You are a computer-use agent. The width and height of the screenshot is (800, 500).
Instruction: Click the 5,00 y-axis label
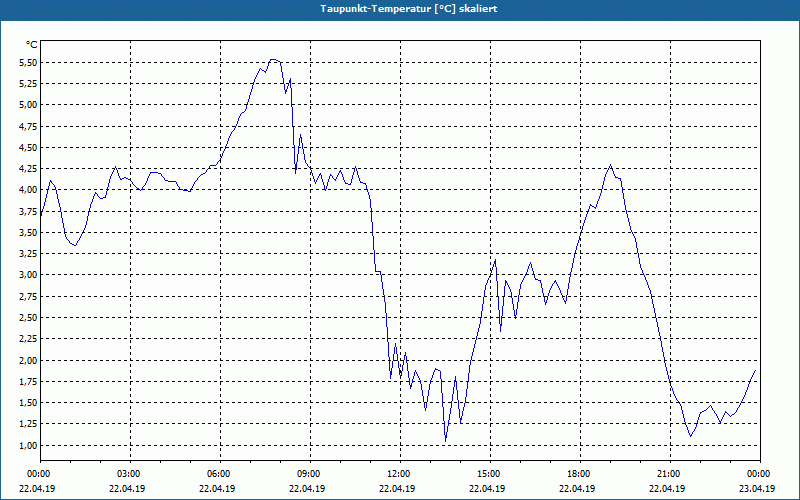click(28, 105)
